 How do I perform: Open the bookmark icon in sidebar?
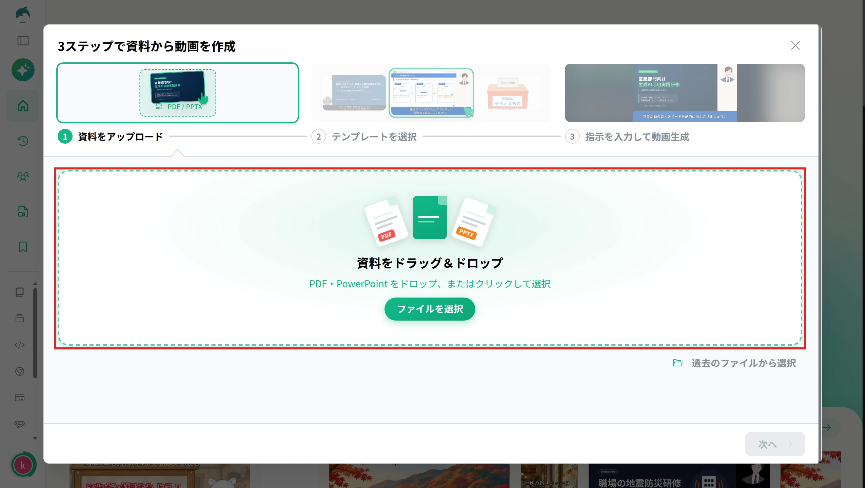(x=23, y=247)
